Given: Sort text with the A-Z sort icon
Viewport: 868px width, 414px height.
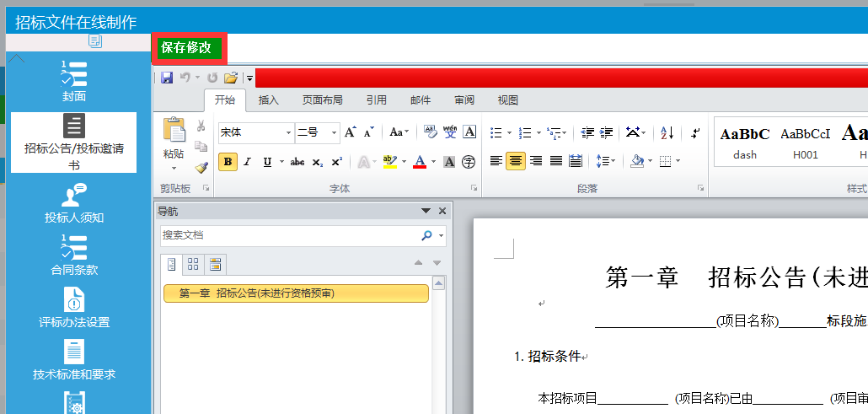Looking at the screenshot, I should coord(667,132).
